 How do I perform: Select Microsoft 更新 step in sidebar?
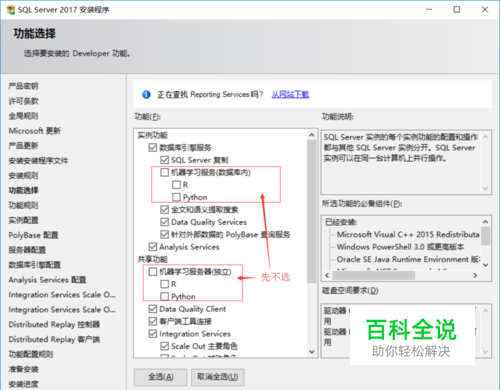click(x=35, y=131)
